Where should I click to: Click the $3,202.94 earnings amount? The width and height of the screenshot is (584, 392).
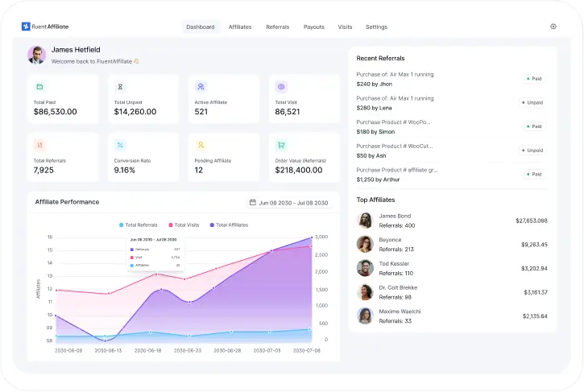(534, 268)
